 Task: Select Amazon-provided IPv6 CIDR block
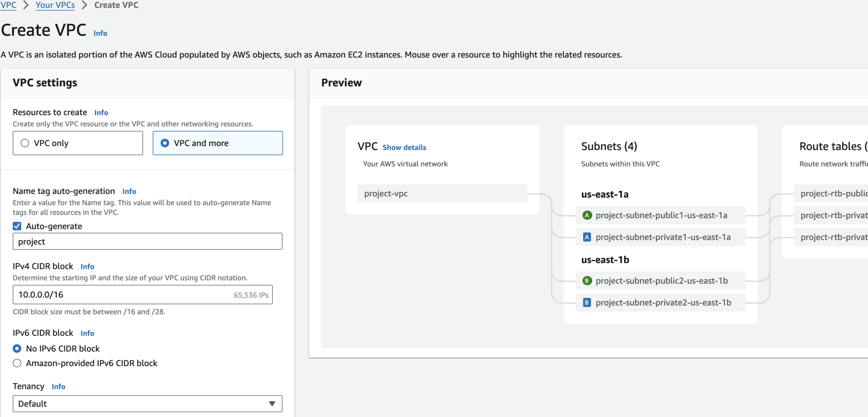(x=17, y=363)
